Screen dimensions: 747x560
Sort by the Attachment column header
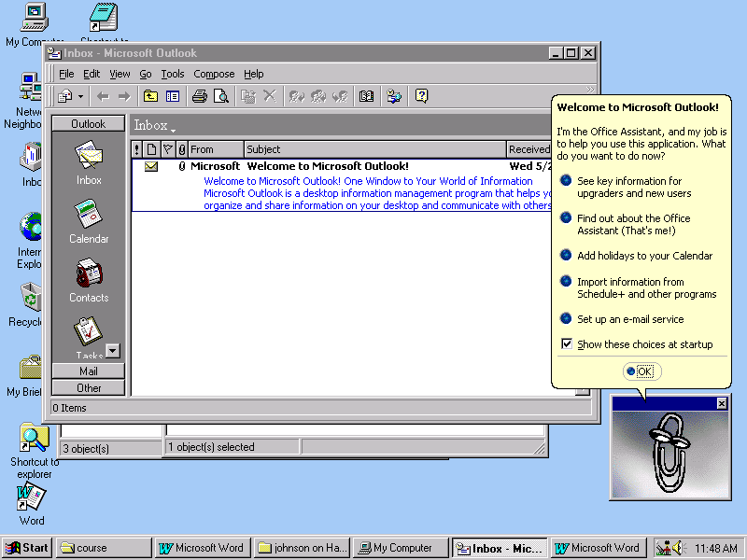click(181, 149)
